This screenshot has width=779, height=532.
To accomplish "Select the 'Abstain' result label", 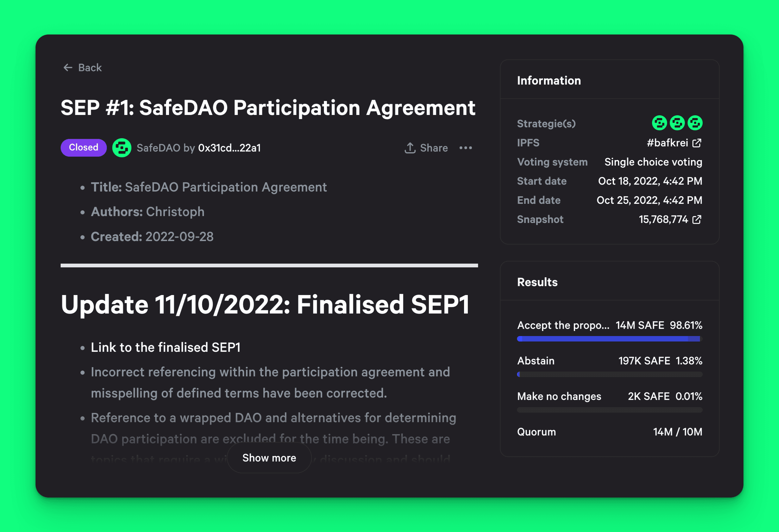I will [x=536, y=361].
